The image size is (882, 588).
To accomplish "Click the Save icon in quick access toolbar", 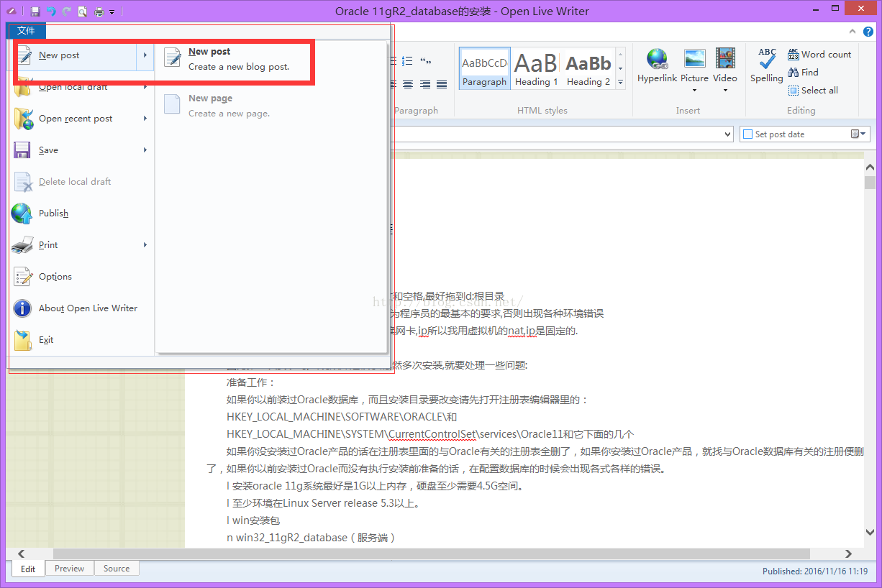I will pyautogui.click(x=35, y=12).
